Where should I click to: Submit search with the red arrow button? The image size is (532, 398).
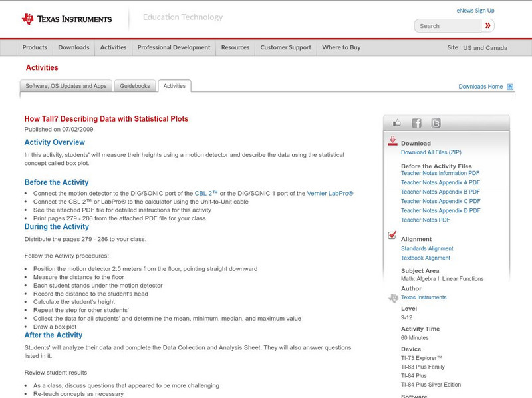(x=487, y=25)
